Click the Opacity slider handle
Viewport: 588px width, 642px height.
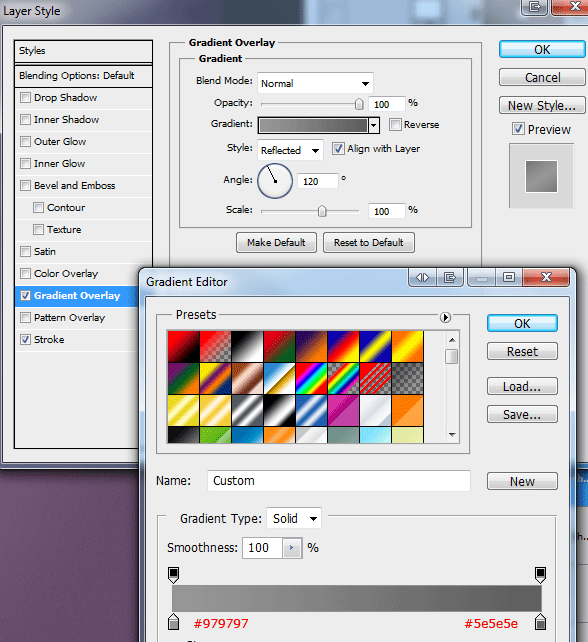359,104
